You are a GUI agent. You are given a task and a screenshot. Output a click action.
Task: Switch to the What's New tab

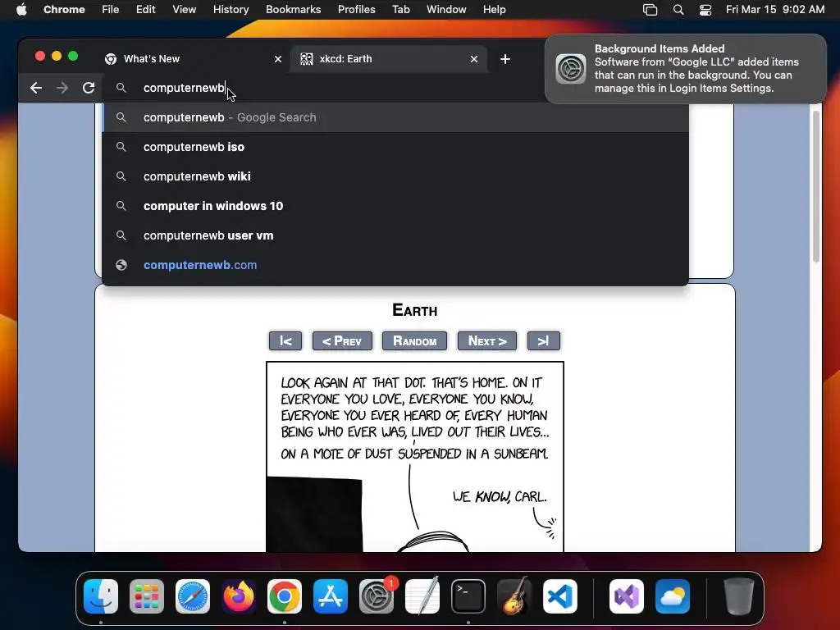tap(193, 59)
